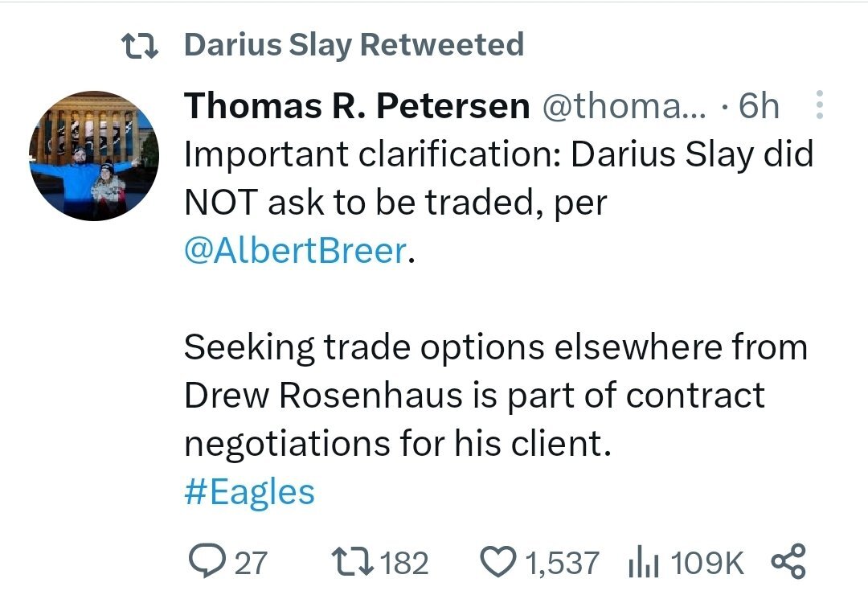Open view analytics bar chart icon
This screenshot has height=599, width=868.
click(643, 561)
